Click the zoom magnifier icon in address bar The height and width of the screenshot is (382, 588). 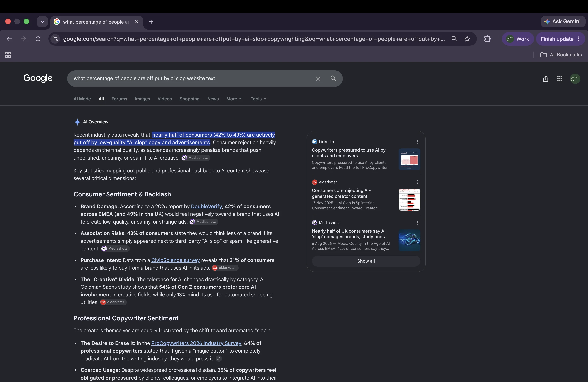pos(454,39)
